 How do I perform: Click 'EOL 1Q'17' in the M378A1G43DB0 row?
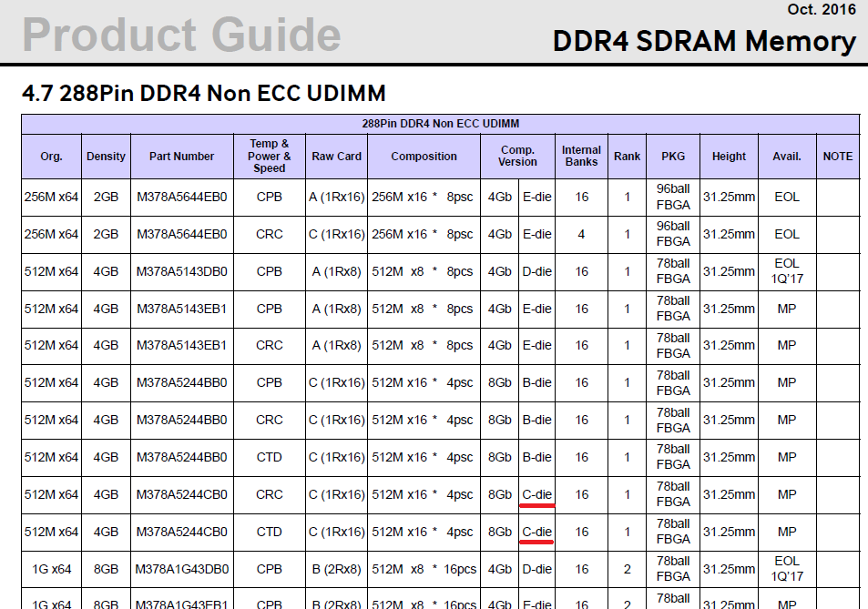(787, 569)
